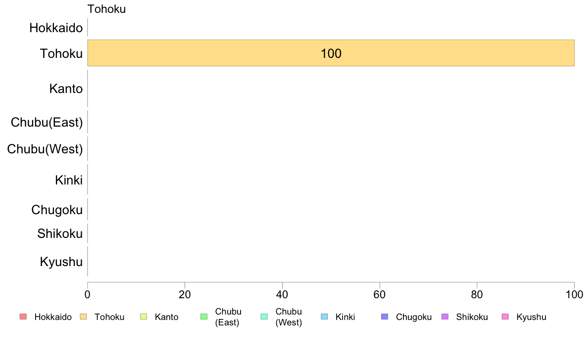
Task: Click the Tohoku chart title text
Action: (x=106, y=9)
